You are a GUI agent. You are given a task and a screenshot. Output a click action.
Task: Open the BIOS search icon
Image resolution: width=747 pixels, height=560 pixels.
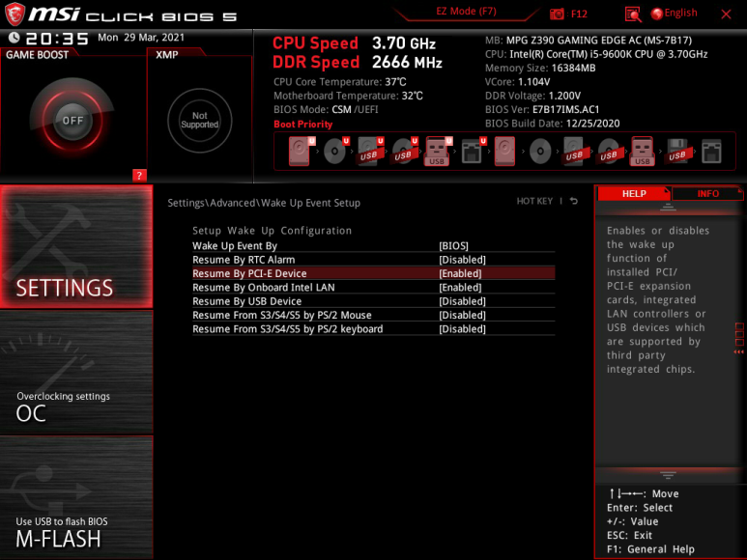[633, 14]
